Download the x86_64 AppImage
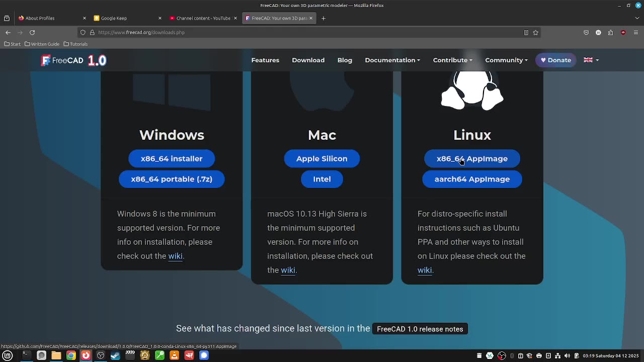 pos(472,158)
